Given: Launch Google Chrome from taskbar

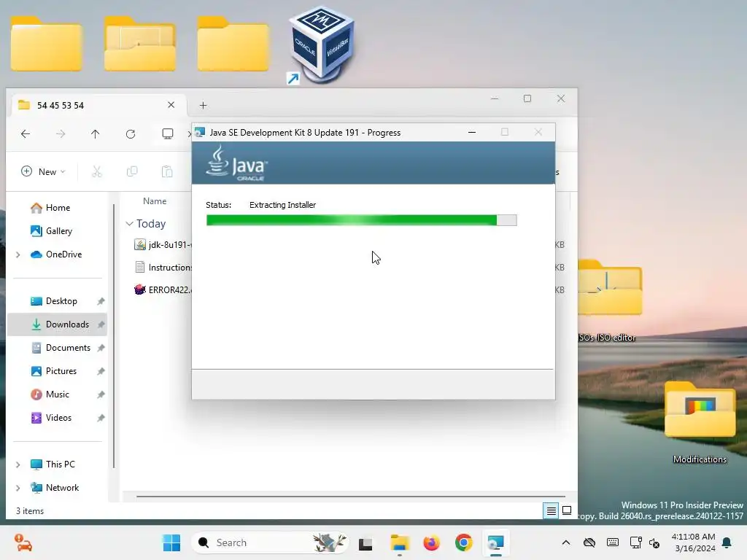Looking at the screenshot, I should coord(463,542).
